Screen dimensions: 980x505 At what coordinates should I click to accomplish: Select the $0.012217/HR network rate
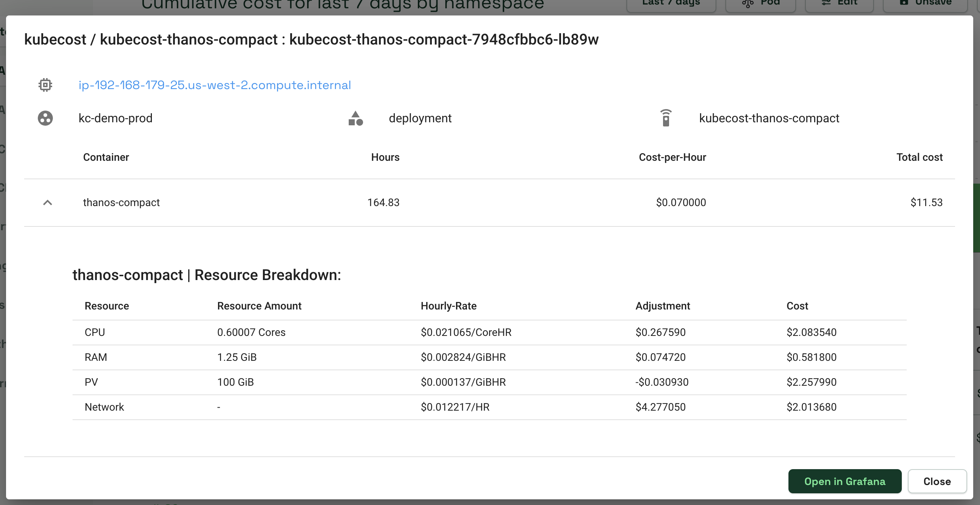click(455, 407)
